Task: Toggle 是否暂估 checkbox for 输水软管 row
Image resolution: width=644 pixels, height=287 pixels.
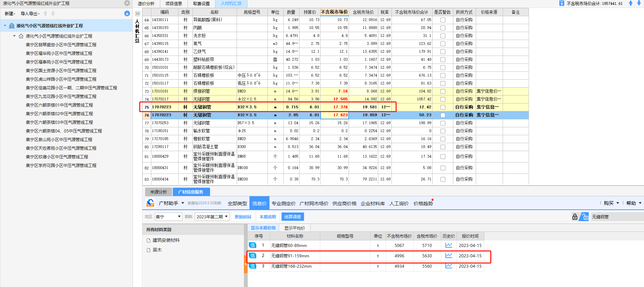Action: [x=443, y=131]
